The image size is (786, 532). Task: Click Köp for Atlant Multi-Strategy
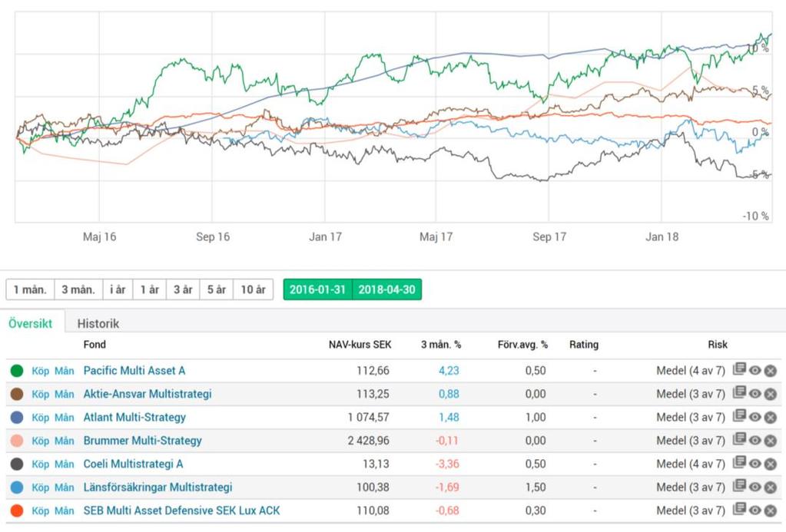[x=41, y=418]
